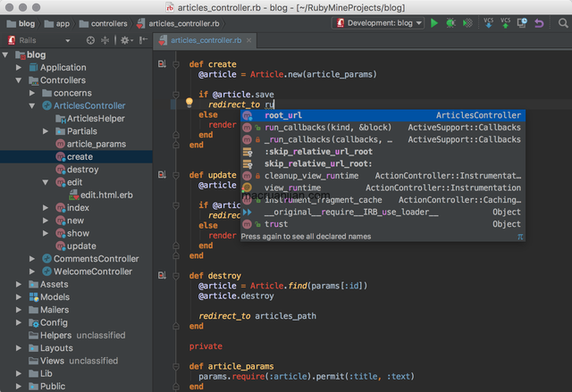The image size is (572, 392).
Task: Collapse the ArticlesController tree node
Action: pyautogui.click(x=33, y=105)
